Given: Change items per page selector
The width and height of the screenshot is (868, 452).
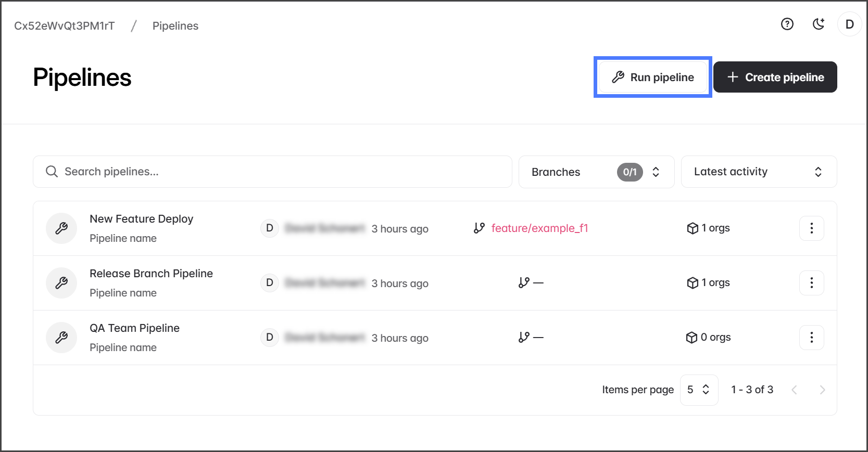Looking at the screenshot, I should (699, 390).
